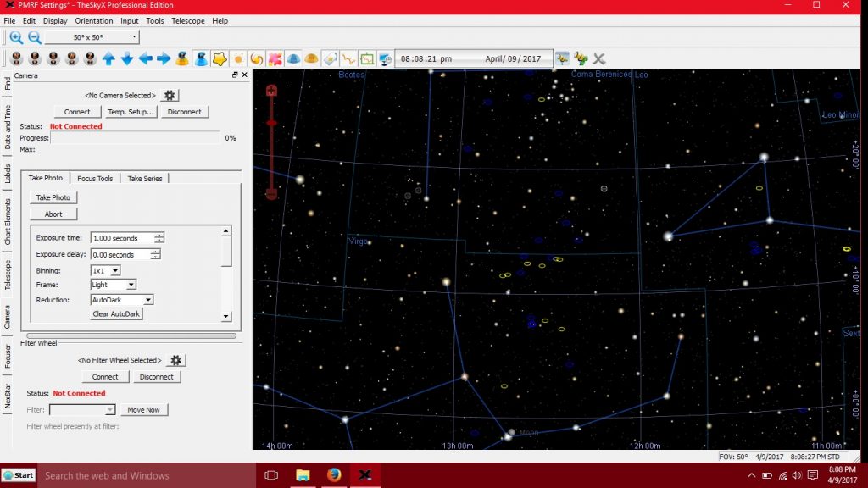Increase Exposure time using its stepper arrow
Image resolution: width=868 pixels, height=488 pixels.
[x=159, y=235]
